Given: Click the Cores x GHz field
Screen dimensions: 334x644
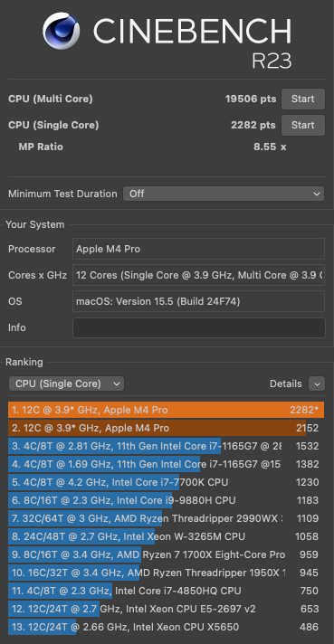Looking at the screenshot, I should [199, 275].
